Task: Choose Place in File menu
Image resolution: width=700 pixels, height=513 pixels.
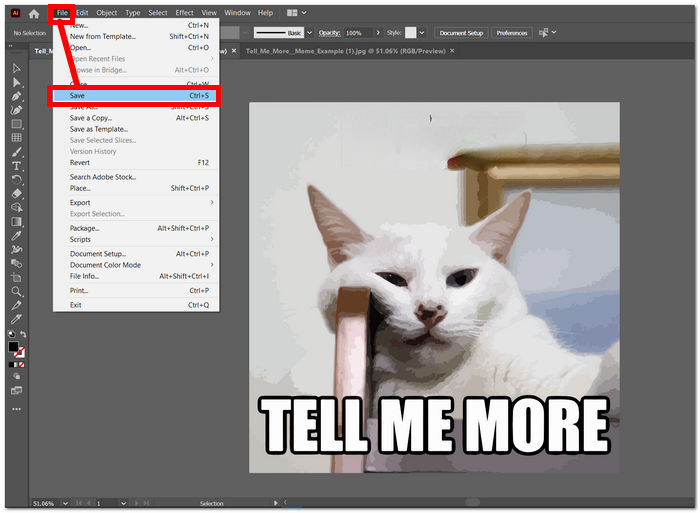Action: [136, 188]
